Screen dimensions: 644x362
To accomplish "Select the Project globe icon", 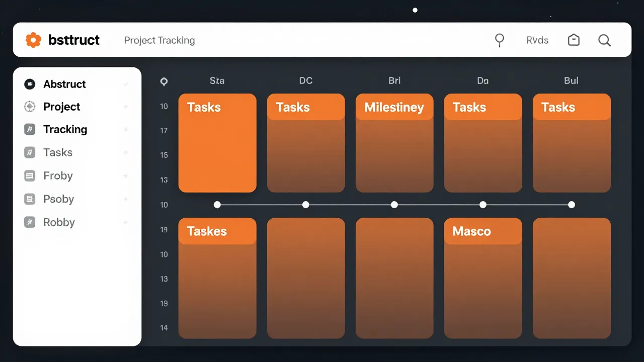I will tap(30, 107).
